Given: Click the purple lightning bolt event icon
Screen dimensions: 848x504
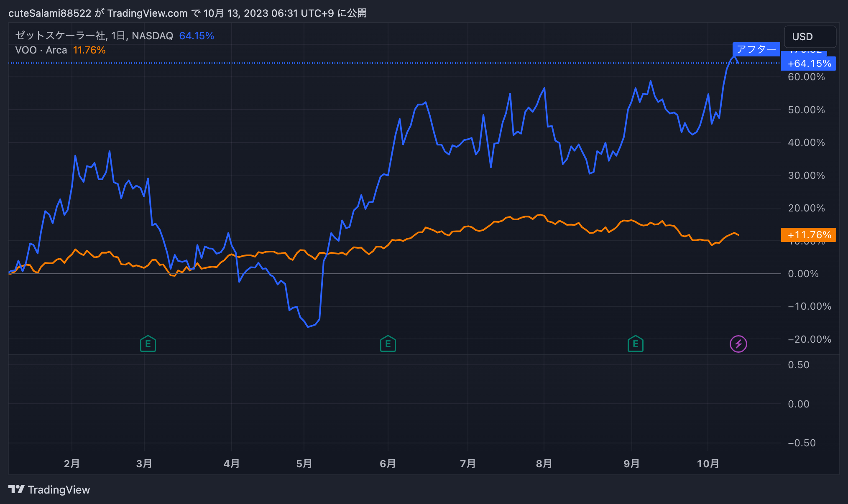Looking at the screenshot, I should (738, 344).
